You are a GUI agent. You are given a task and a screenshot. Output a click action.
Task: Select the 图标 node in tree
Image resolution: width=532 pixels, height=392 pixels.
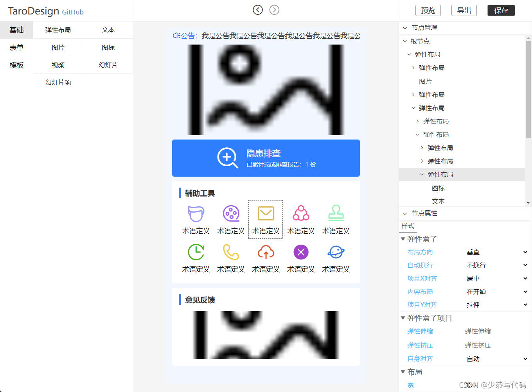(438, 188)
